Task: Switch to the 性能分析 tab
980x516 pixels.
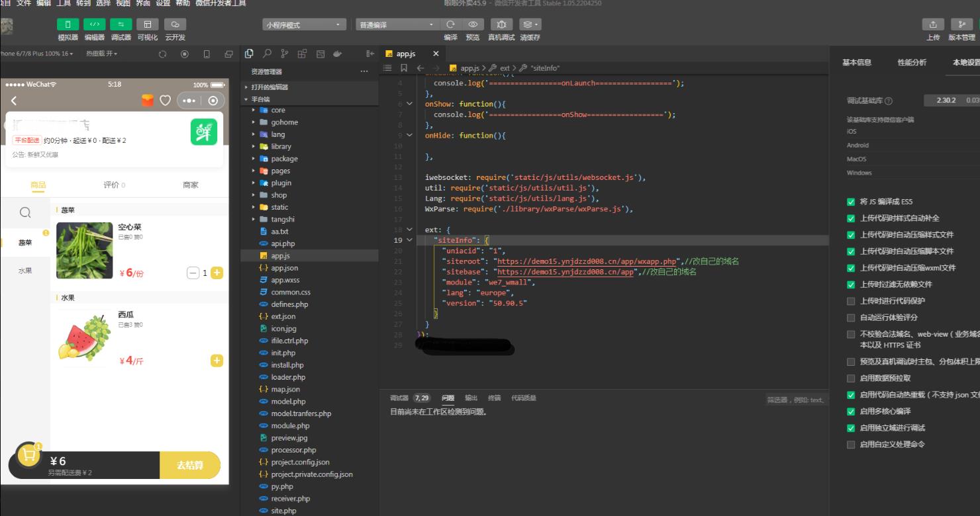Action: (912, 62)
